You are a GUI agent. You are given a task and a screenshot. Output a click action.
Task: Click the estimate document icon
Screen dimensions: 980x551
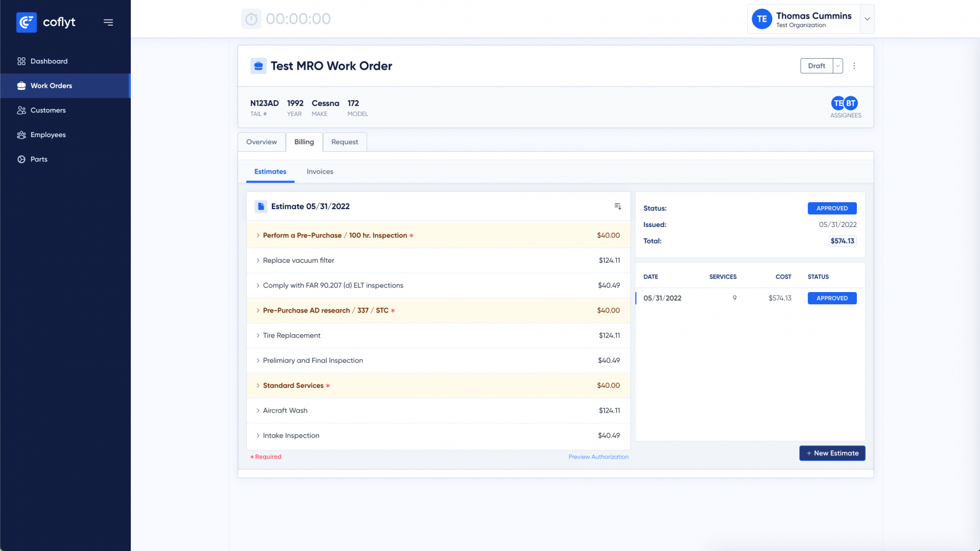pos(261,207)
